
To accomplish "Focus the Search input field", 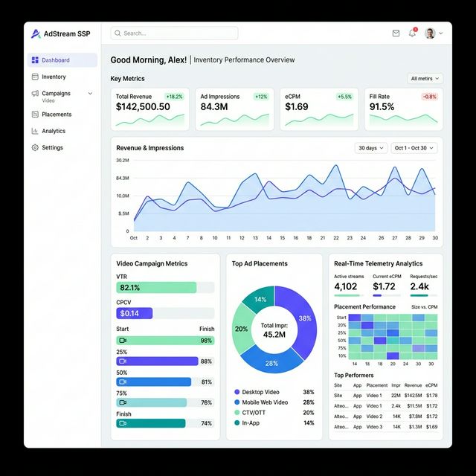I will pos(175,33).
